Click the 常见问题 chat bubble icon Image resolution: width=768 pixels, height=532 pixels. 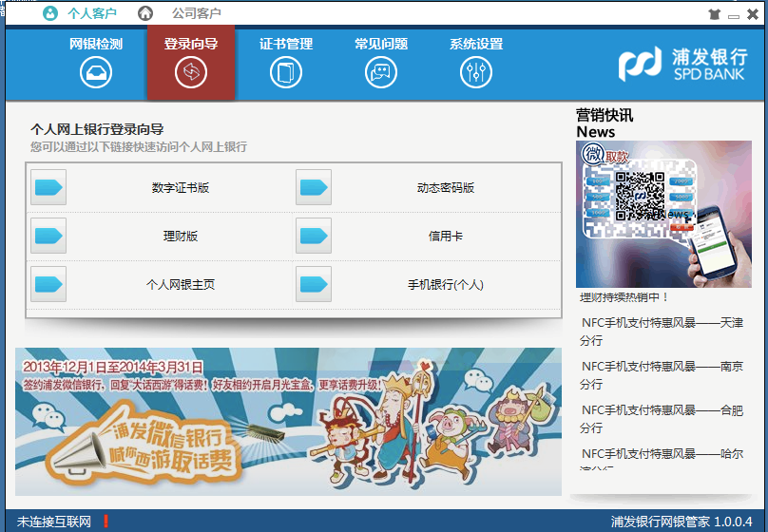(381, 73)
